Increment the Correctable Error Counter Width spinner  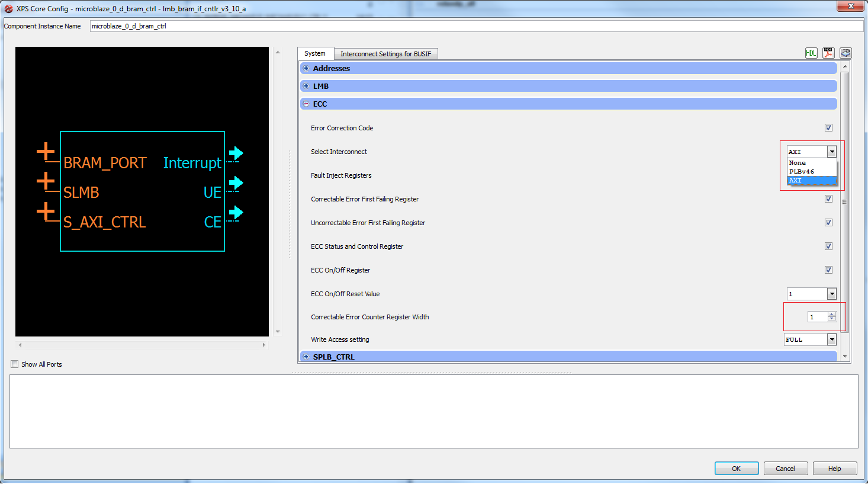coord(831,314)
